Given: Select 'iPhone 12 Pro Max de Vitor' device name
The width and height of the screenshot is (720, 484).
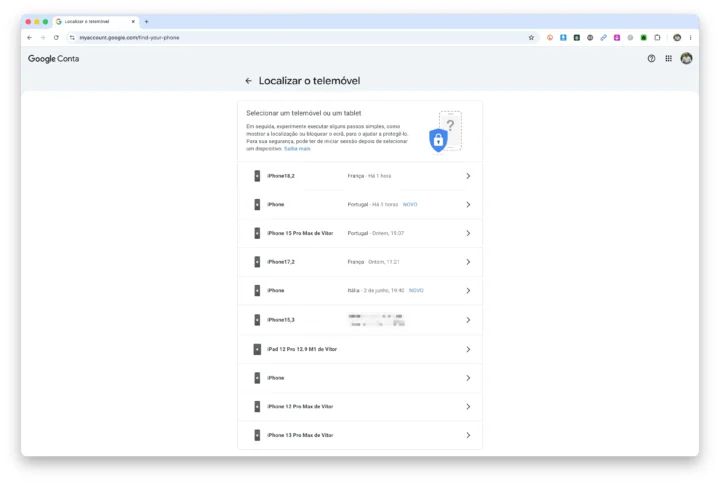Looking at the screenshot, I should click(300, 406).
